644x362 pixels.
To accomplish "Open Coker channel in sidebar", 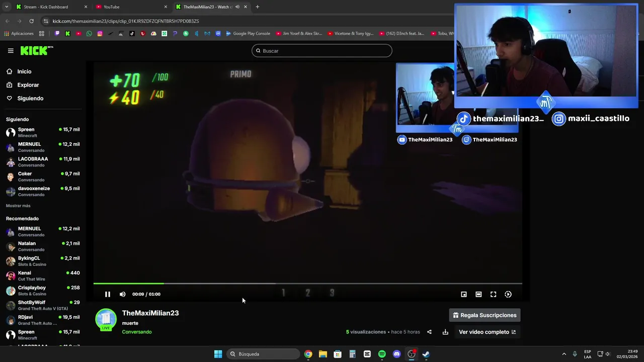I will click(43, 176).
